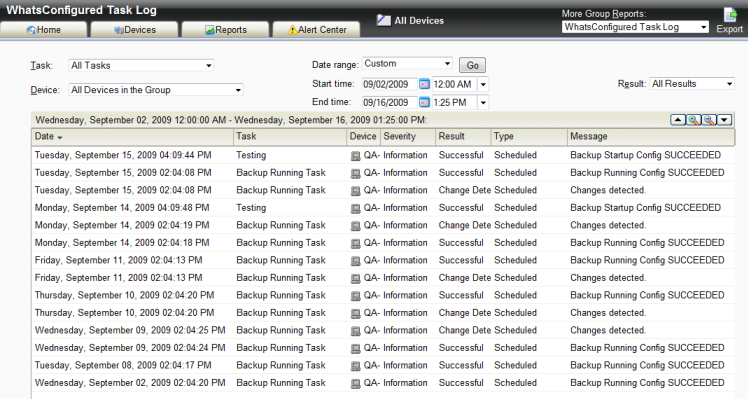Viewport: 748px width, 399px height.
Task: Switch to the Alert Center tab
Action: click(x=316, y=30)
